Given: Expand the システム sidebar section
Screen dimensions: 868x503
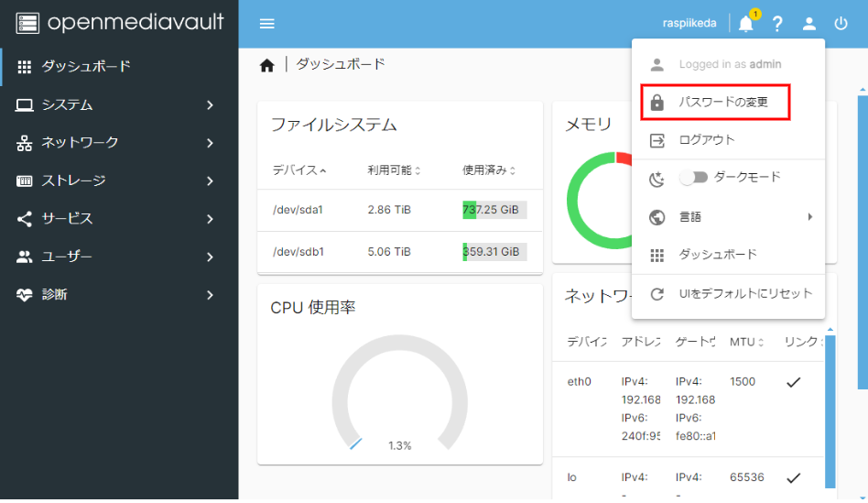Looking at the screenshot, I should [119, 104].
